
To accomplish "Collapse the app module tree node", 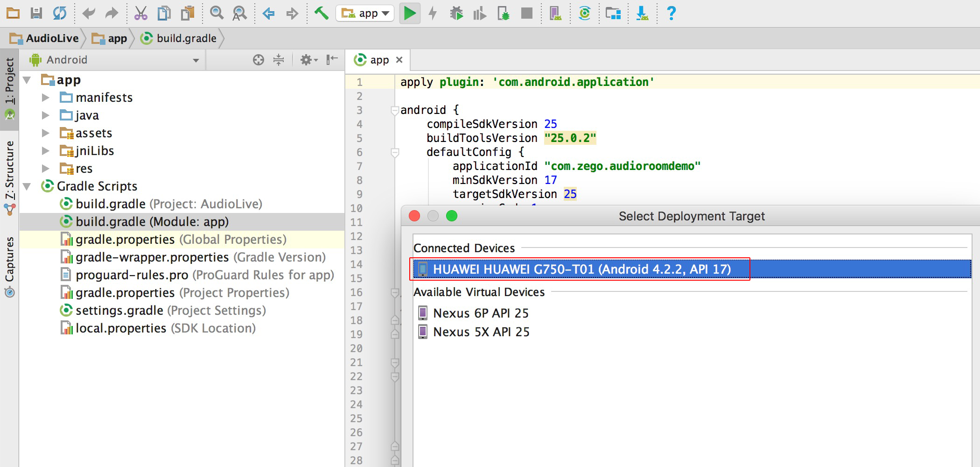I will click(28, 80).
